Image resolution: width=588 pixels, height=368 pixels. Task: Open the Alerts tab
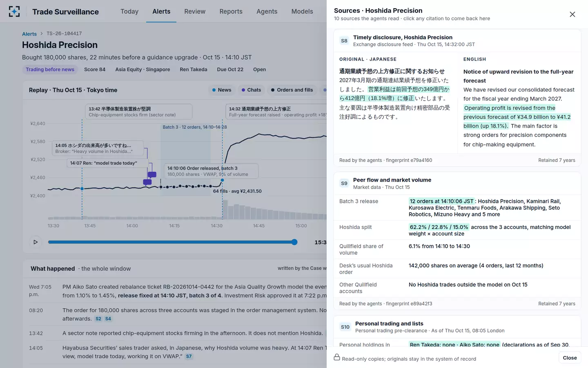(x=161, y=11)
